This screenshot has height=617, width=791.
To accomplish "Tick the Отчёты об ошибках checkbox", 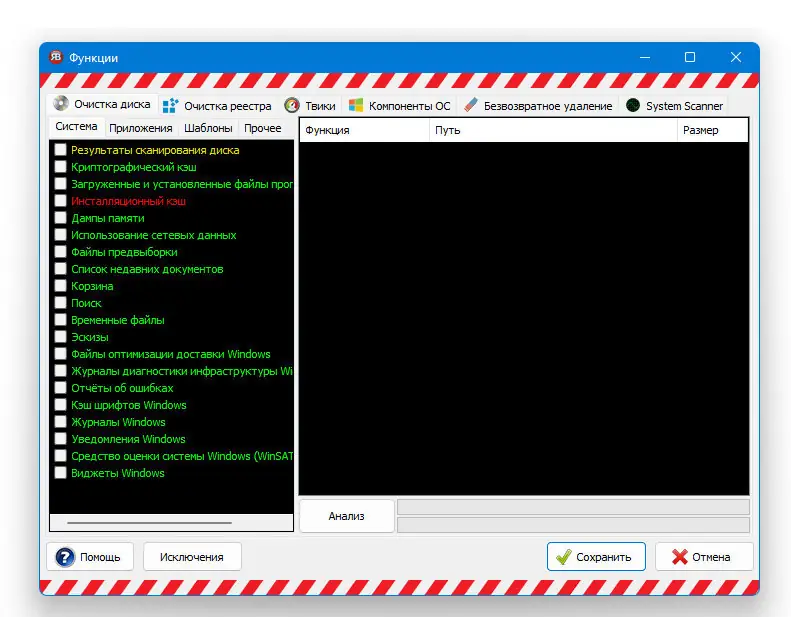I will coord(61,387).
